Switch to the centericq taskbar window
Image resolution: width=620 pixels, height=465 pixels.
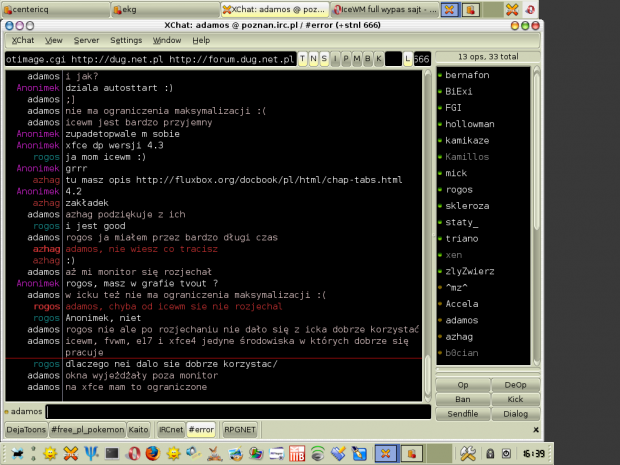(56, 9)
